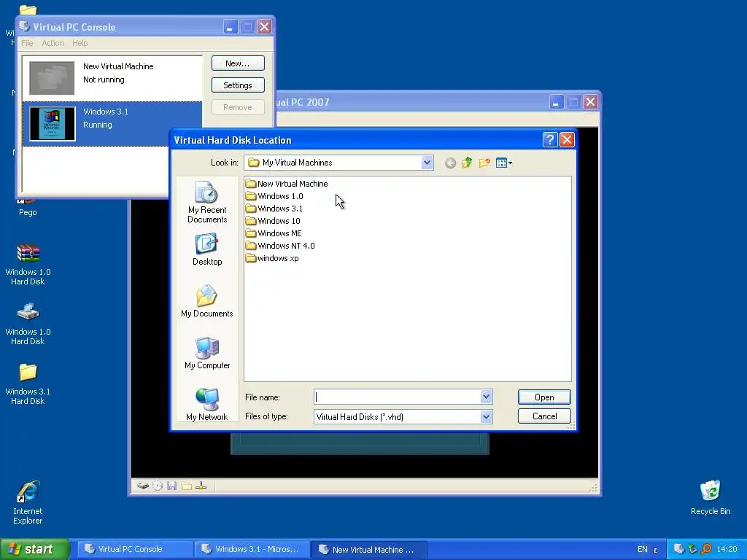Select the Windows 10 folder
The width and height of the screenshot is (747, 560).
point(273,221)
